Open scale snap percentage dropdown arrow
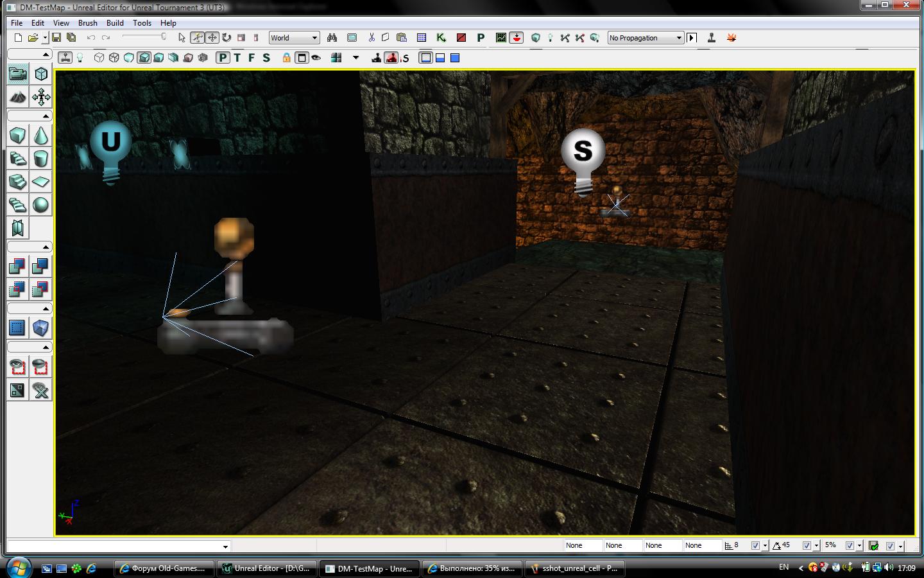 (859, 546)
